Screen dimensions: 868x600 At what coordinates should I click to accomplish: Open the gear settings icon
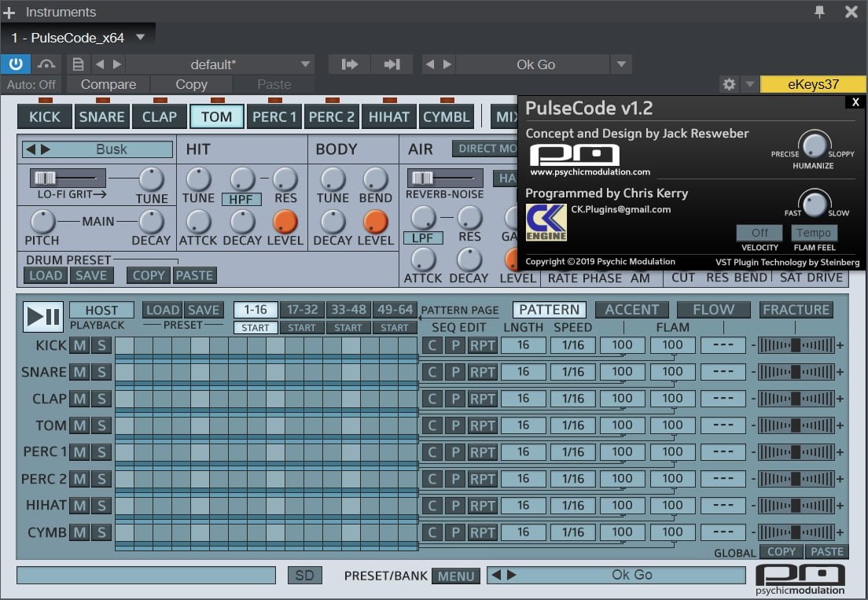(729, 84)
